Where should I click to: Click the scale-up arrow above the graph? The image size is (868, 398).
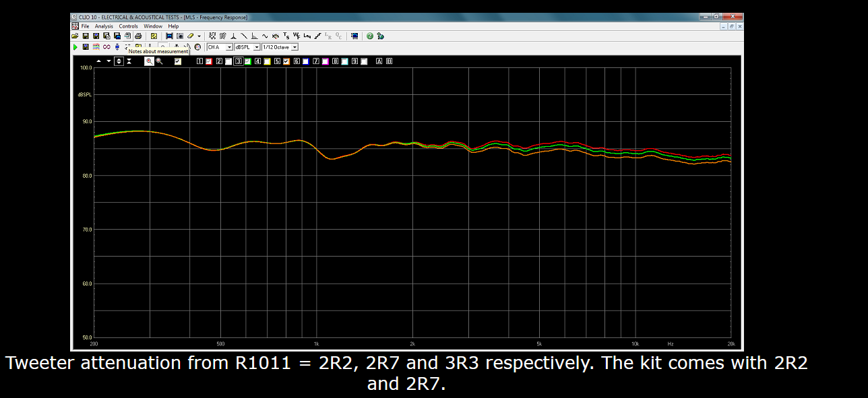point(99,61)
